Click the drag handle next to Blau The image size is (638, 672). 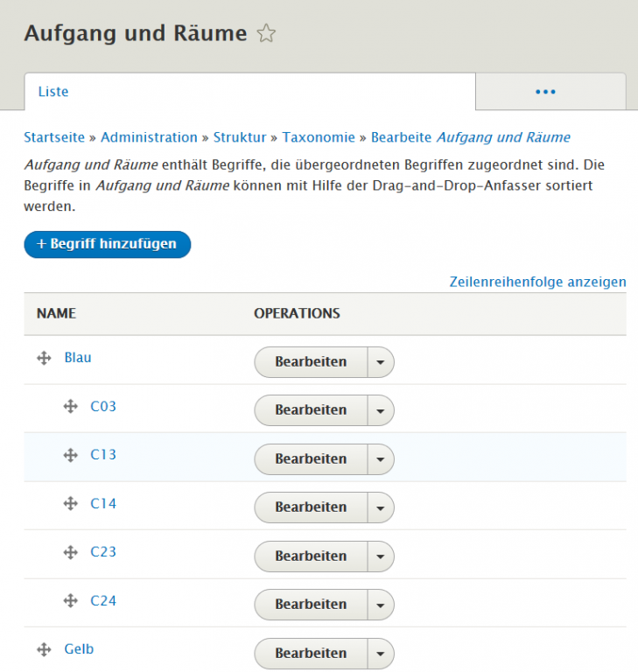45,358
